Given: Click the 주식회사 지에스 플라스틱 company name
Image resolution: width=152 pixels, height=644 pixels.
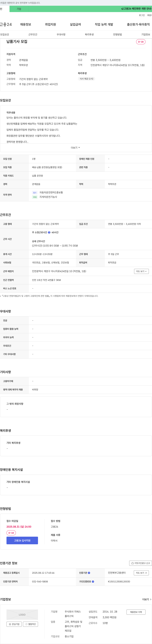Looking at the screenshot, I should pyautogui.click(x=73, y=614).
